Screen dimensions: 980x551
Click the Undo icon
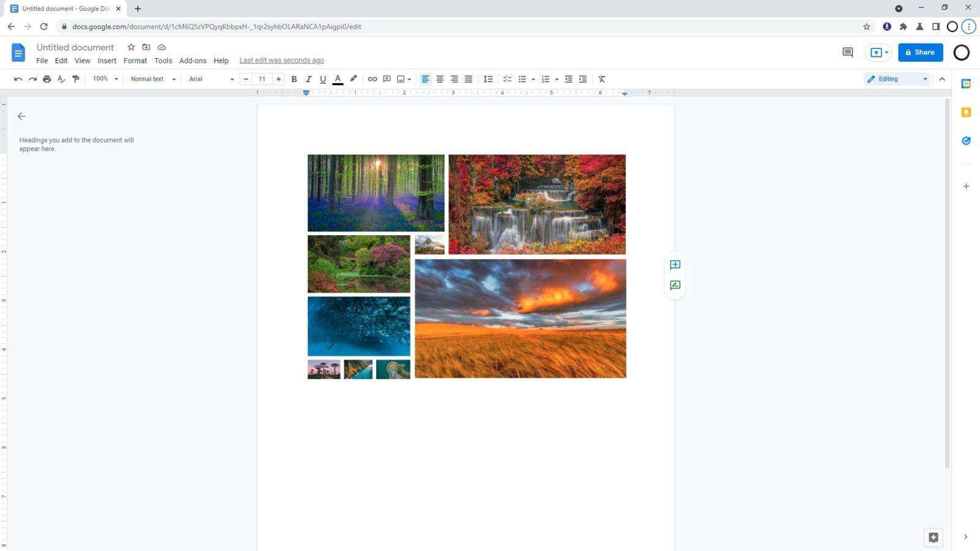[18, 78]
